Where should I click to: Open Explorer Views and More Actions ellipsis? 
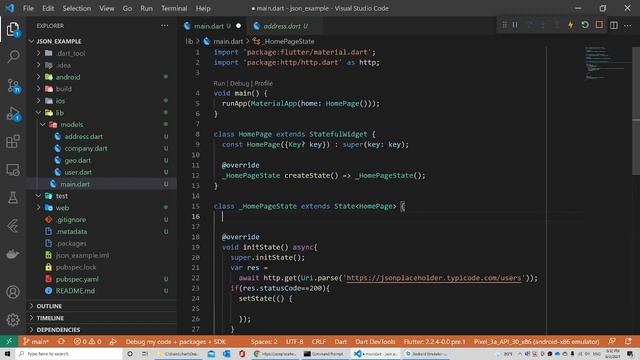click(164, 25)
